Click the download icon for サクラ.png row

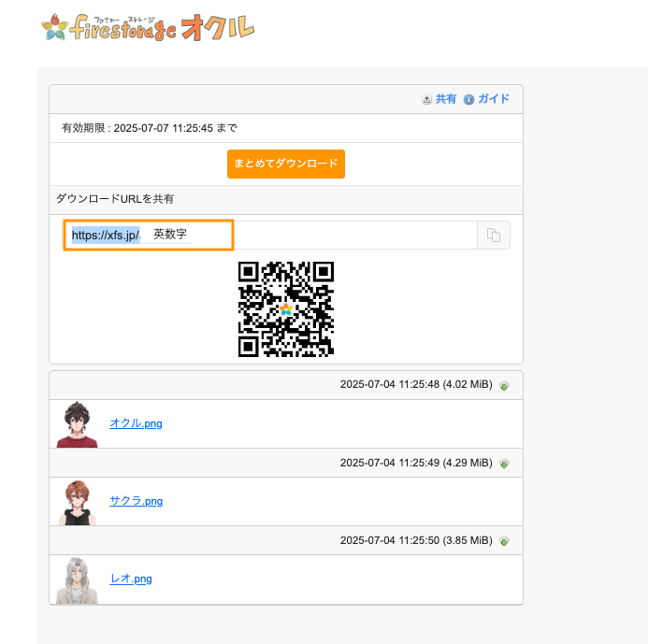click(x=504, y=464)
